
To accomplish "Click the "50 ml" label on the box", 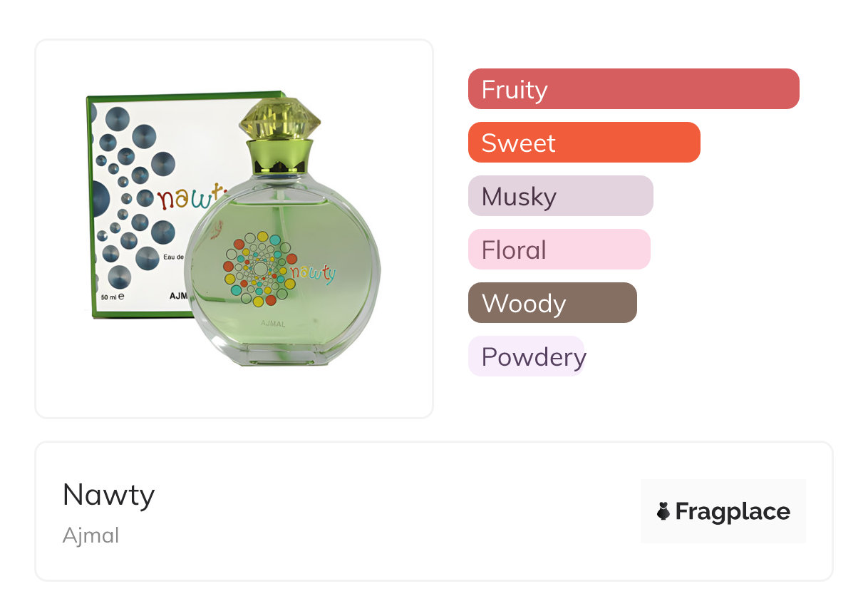I will [x=113, y=295].
